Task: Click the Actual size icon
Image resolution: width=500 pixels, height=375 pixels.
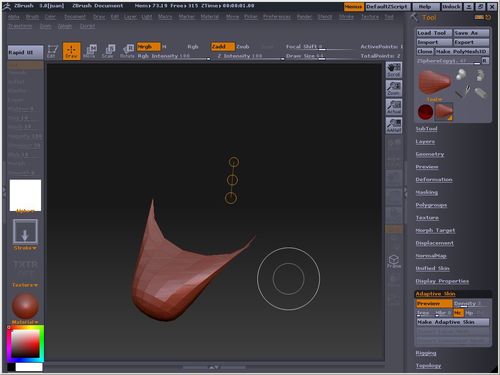Action: click(394, 107)
